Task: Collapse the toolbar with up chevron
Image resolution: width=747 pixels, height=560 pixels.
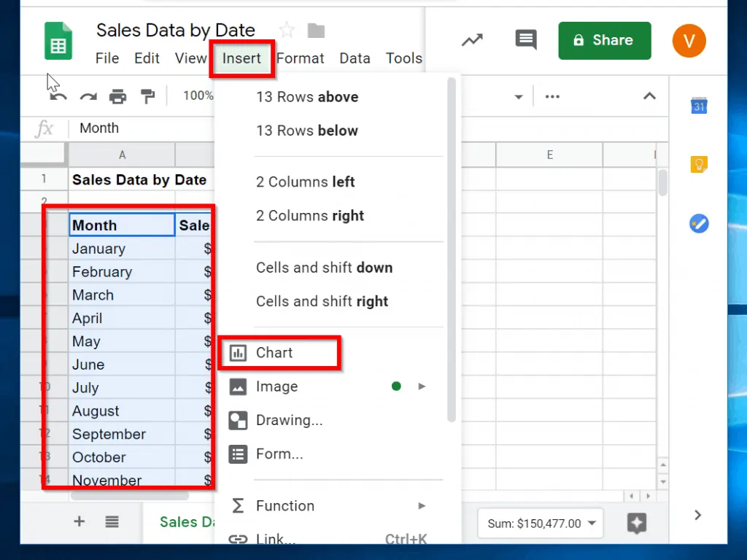Action: [x=649, y=96]
